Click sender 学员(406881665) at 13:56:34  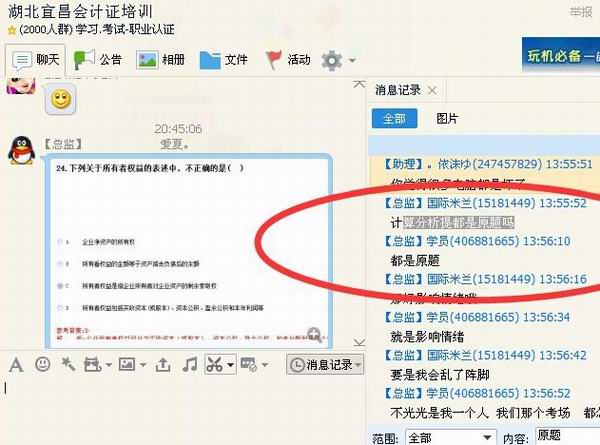[x=478, y=317]
